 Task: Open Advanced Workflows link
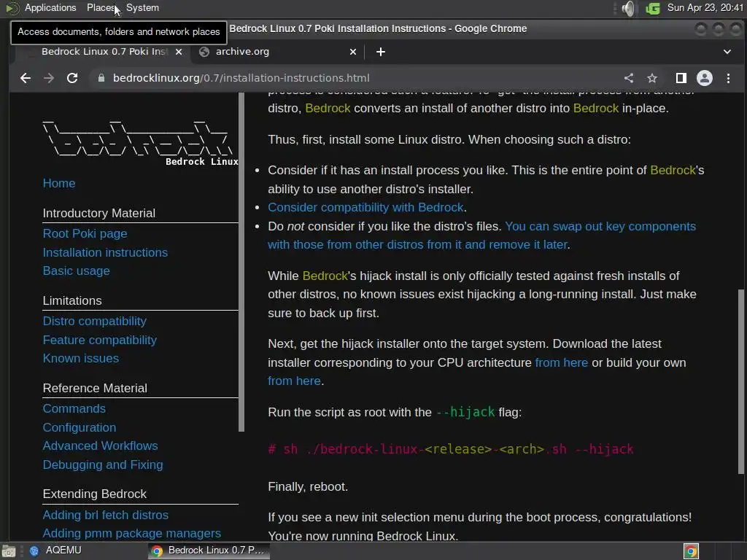click(101, 446)
